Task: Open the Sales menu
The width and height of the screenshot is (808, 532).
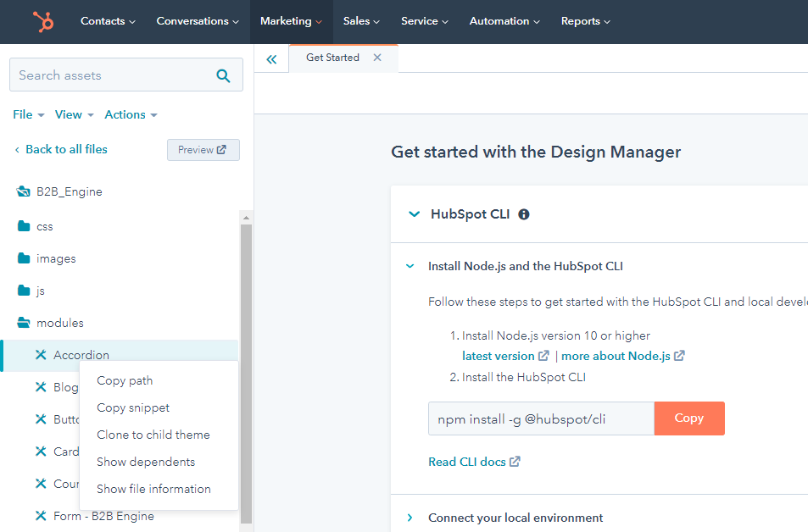Action: click(x=361, y=21)
